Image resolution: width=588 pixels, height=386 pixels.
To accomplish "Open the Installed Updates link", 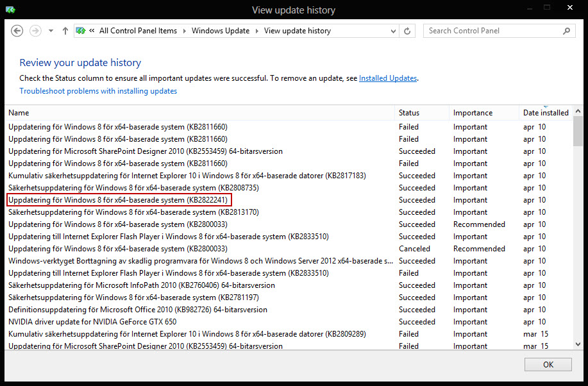I will click(x=388, y=78).
